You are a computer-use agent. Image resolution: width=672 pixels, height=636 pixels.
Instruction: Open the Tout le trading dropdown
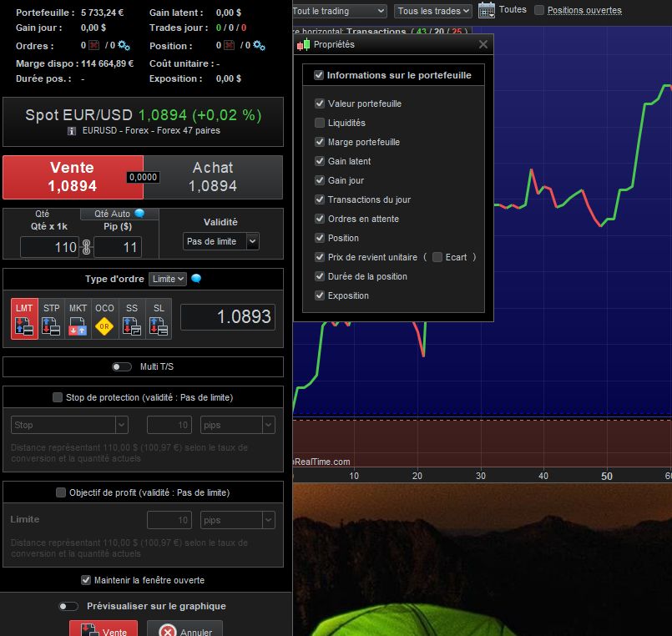coord(339,11)
